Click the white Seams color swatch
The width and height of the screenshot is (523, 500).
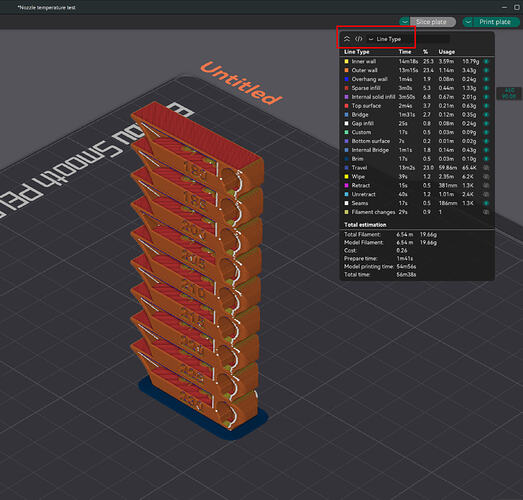(x=346, y=203)
